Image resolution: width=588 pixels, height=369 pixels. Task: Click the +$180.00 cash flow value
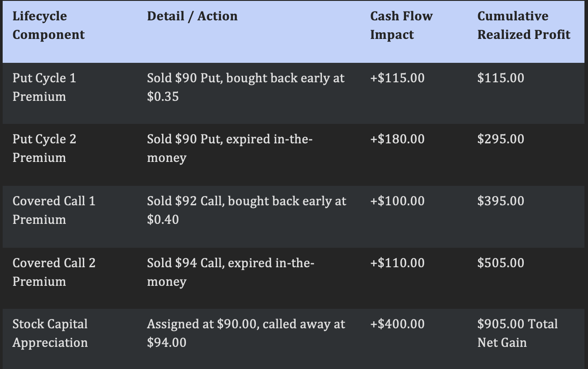397,139
